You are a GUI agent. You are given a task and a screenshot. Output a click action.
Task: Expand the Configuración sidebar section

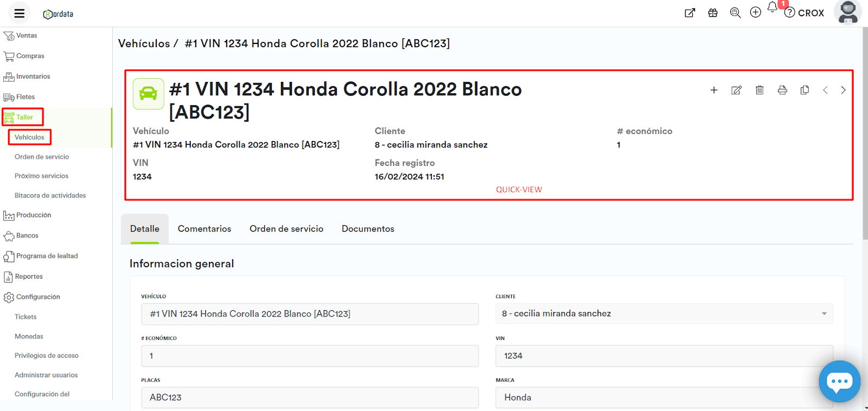coord(37,297)
